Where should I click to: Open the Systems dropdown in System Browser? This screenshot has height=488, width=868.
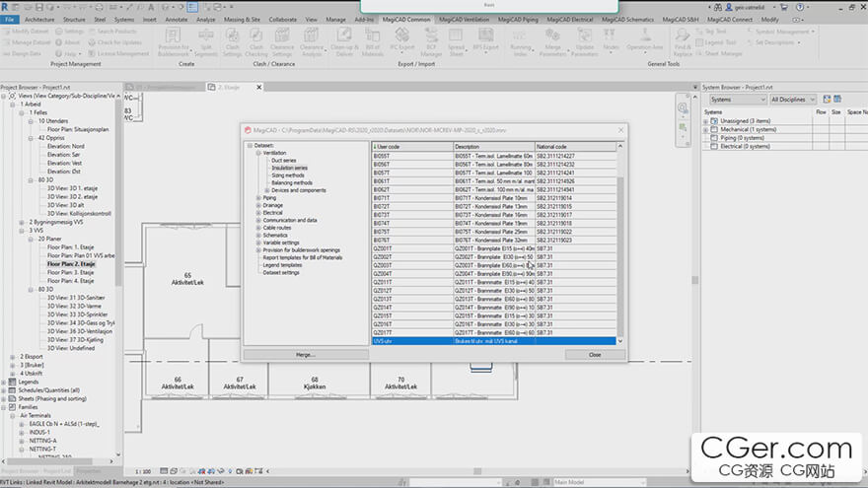tap(738, 100)
